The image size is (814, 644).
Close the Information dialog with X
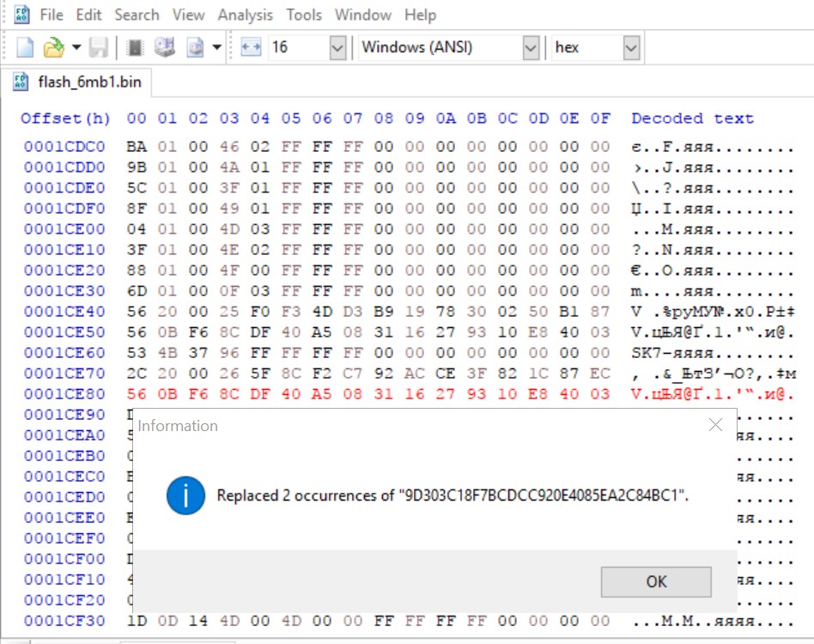click(x=715, y=425)
